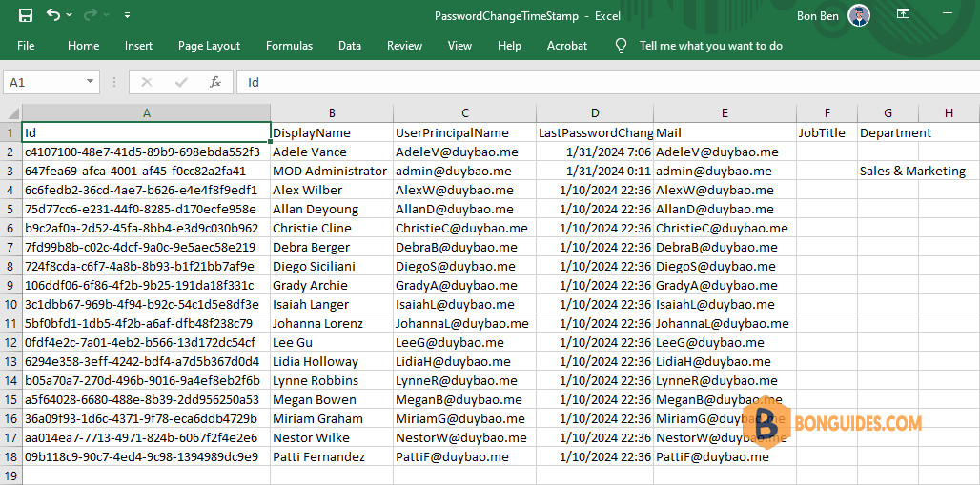This screenshot has height=485, width=980.
Task: Click the Bon Ben account name
Action: click(818, 15)
